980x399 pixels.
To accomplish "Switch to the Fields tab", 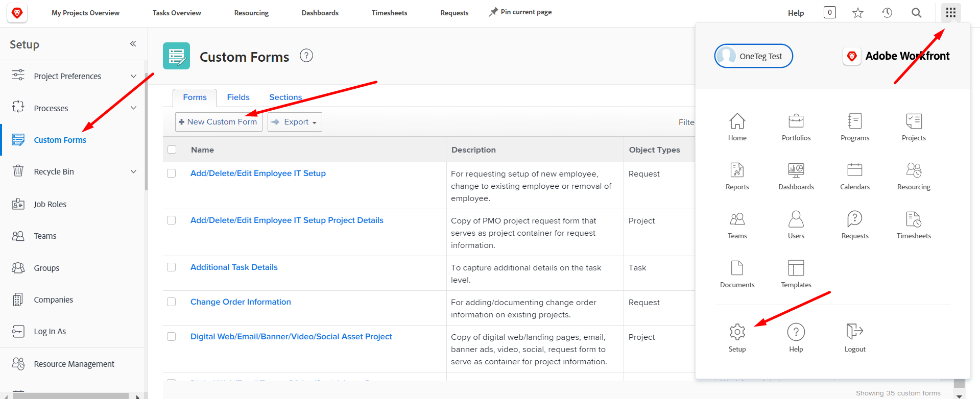I will pos(238,97).
